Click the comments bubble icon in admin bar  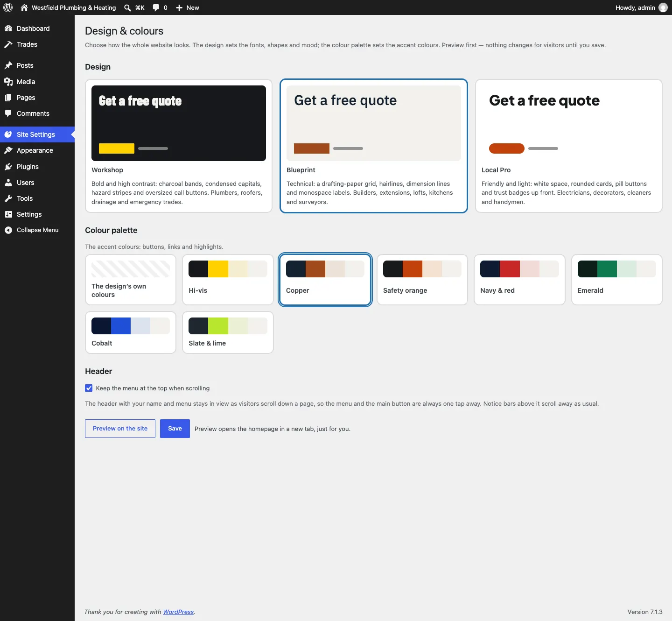coord(156,7)
